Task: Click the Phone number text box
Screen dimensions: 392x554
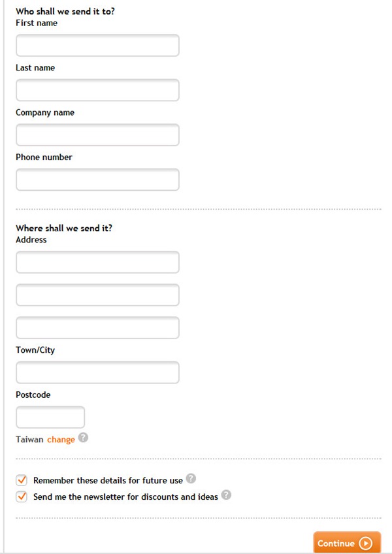Action: (x=97, y=180)
